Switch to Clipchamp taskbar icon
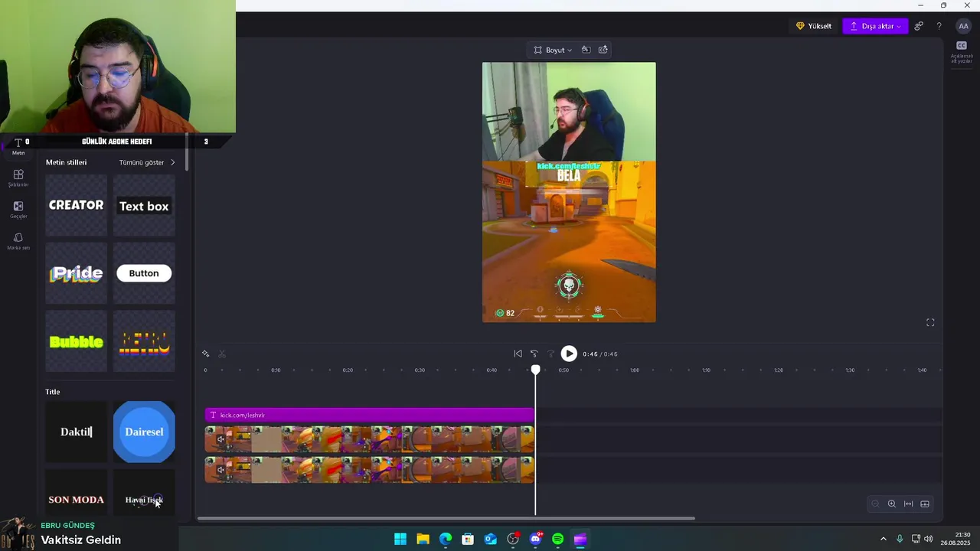 (x=580, y=540)
